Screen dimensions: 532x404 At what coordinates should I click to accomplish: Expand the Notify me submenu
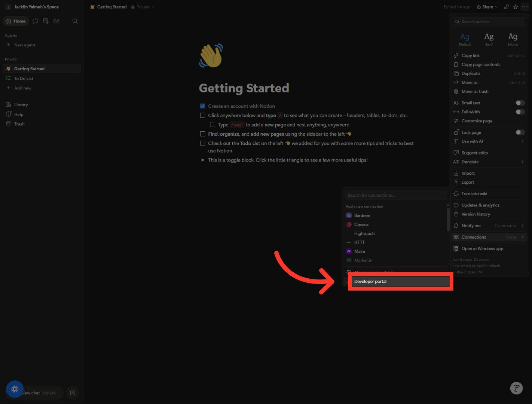click(x=489, y=226)
